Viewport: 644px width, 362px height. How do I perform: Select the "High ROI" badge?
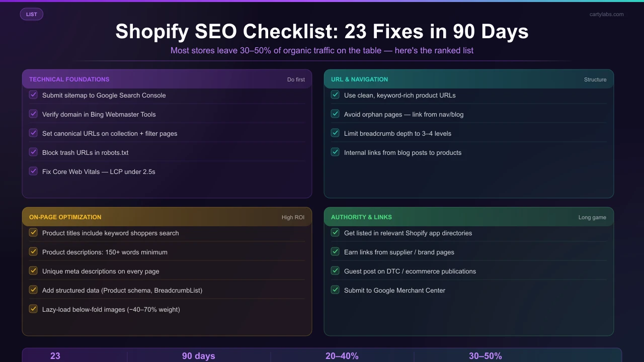[293, 217]
